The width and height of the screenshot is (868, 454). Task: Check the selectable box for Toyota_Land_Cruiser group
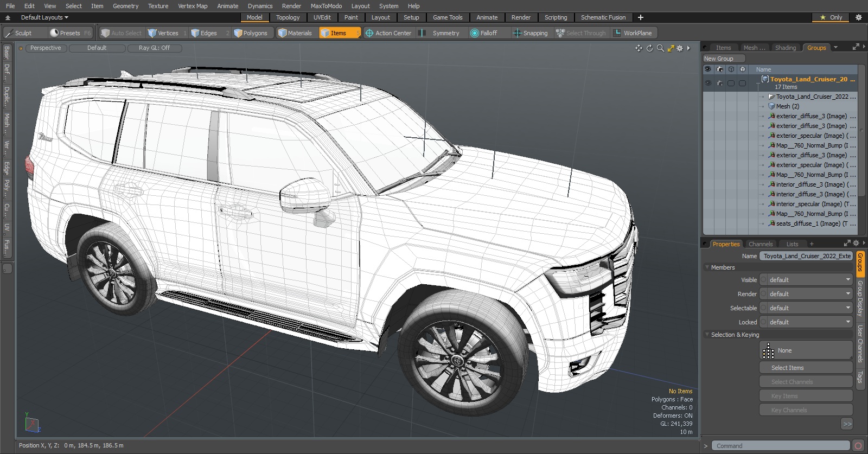[731, 84]
